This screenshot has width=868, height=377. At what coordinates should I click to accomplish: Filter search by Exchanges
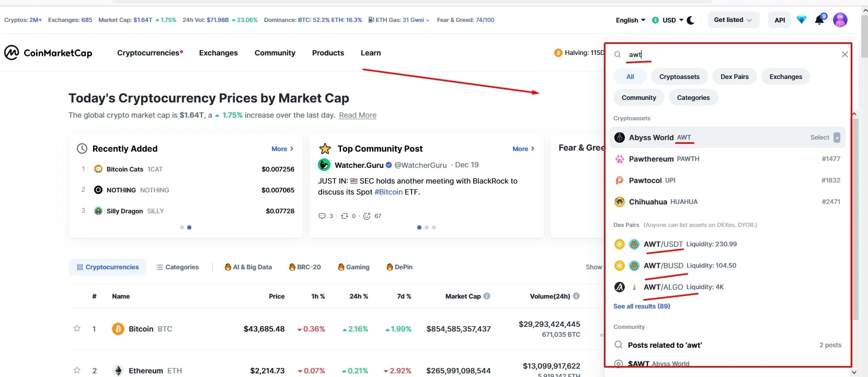click(786, 77)
